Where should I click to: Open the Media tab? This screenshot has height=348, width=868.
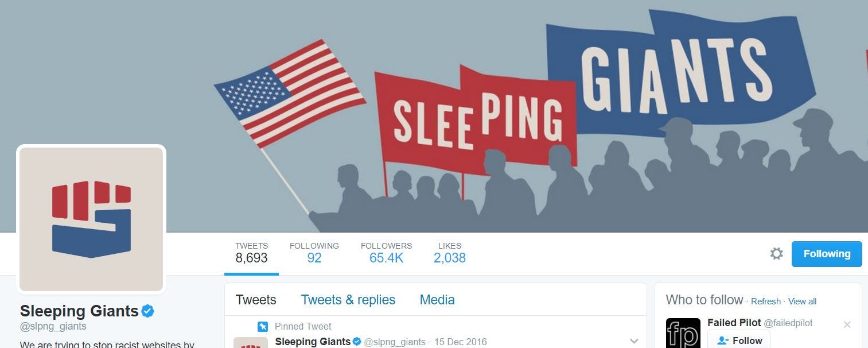pos(437,300)
